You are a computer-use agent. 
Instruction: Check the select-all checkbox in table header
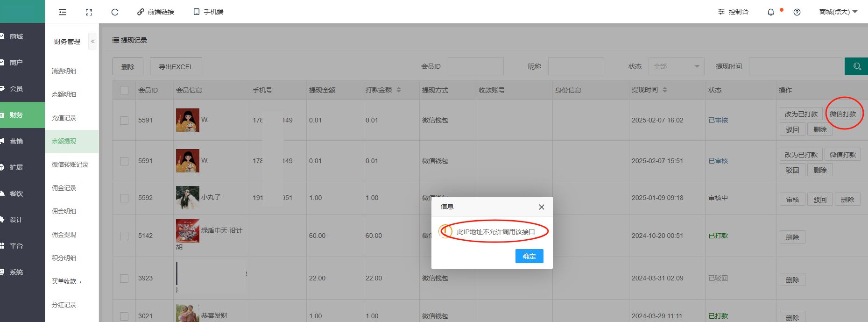click(x=124, y=90)
